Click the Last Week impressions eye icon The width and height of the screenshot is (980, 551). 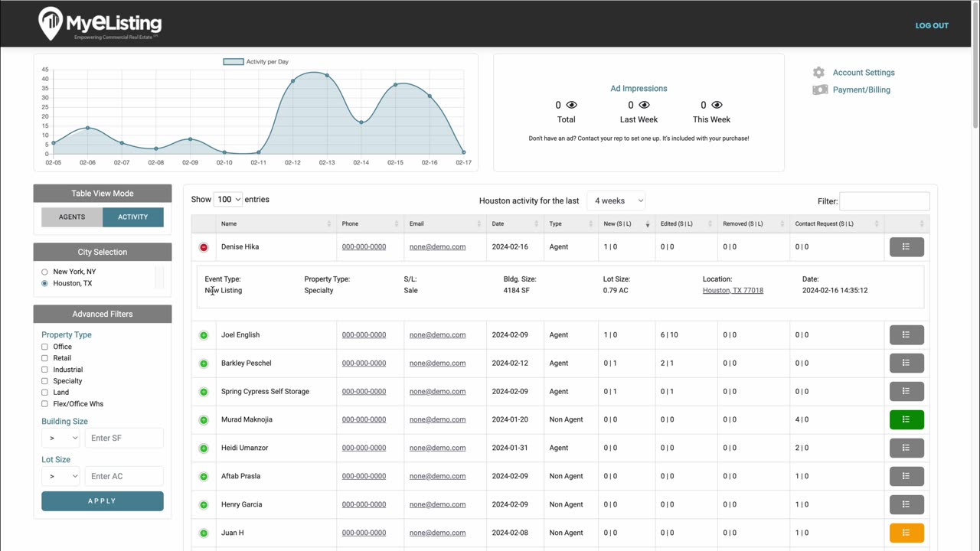(x=644, y=105)
